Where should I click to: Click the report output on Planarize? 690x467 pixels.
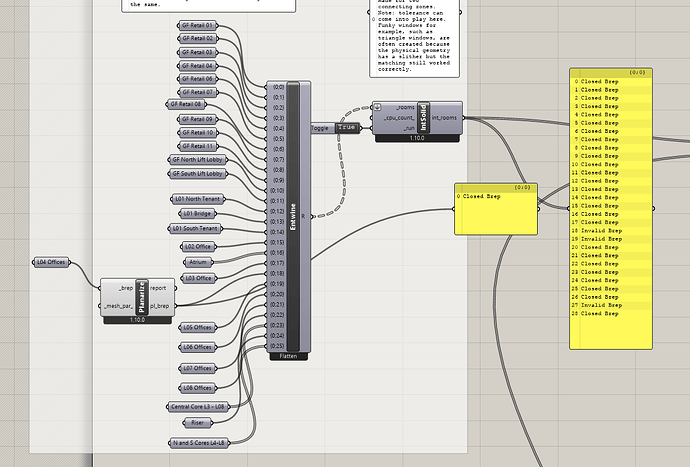tap(158, 288)
